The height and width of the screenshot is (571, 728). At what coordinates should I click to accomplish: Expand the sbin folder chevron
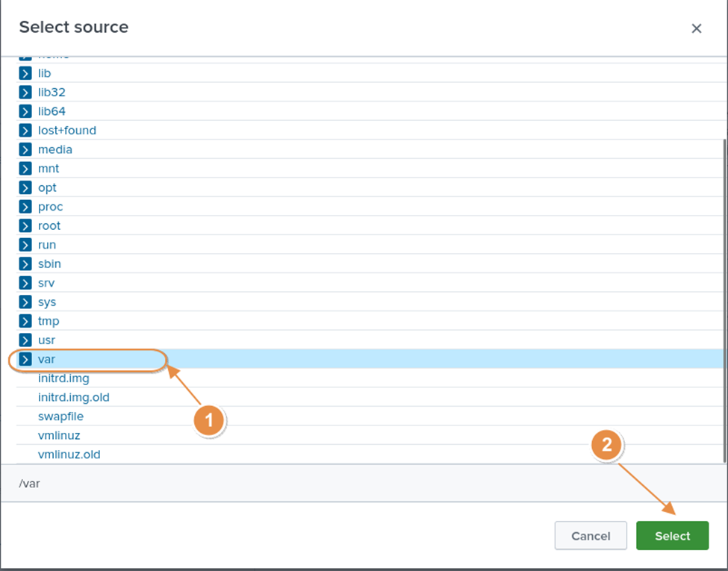coord(25,263)
